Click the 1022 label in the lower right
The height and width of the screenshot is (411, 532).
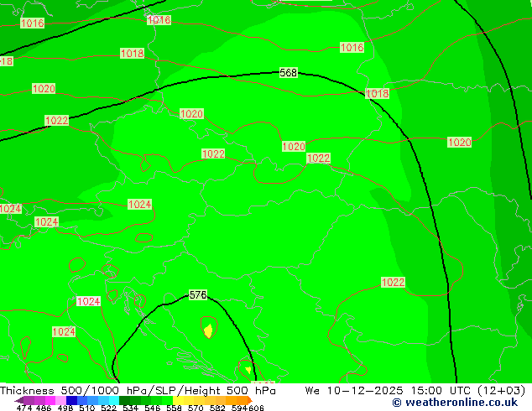click(x=393, y=282)
